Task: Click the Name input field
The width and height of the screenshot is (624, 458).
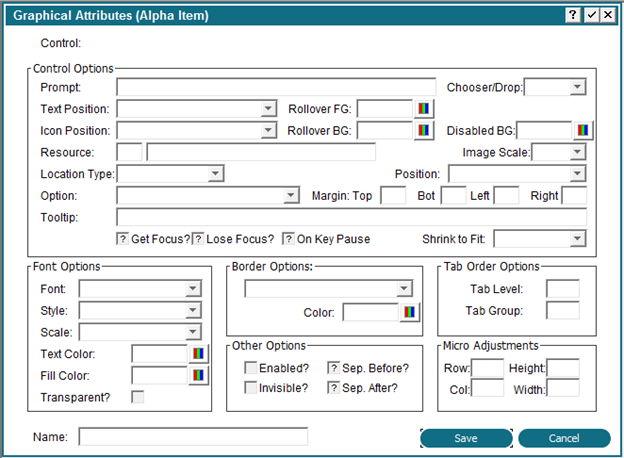Action: click(193, 437)
